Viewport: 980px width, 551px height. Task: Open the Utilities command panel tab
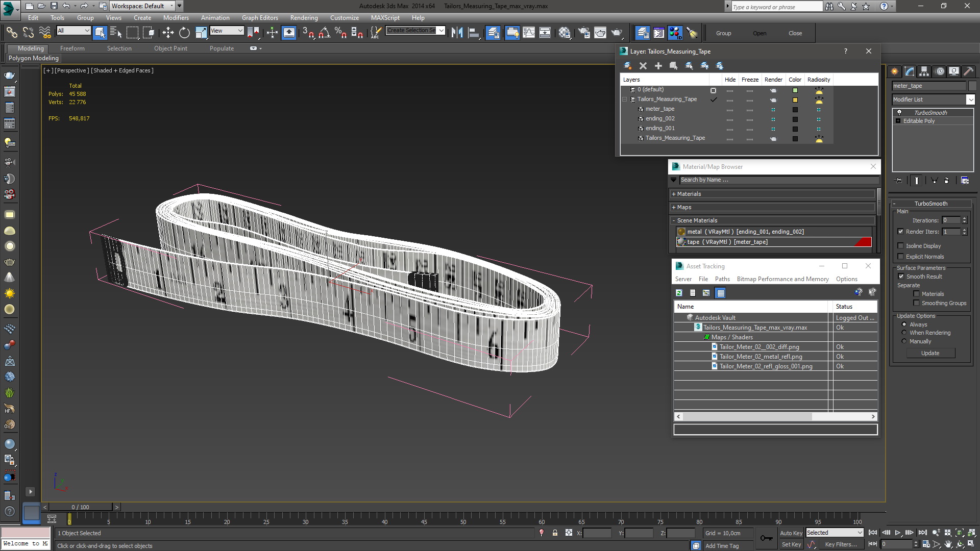click(x=968, y=71)
